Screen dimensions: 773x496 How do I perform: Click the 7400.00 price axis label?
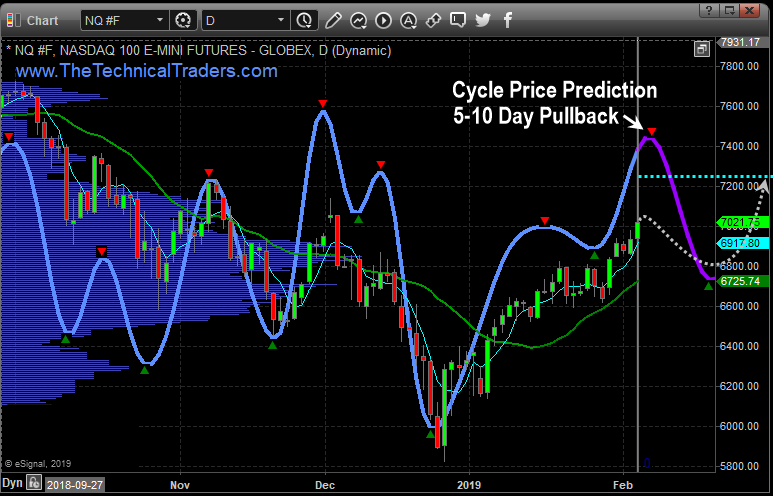(x=739, y=146)
